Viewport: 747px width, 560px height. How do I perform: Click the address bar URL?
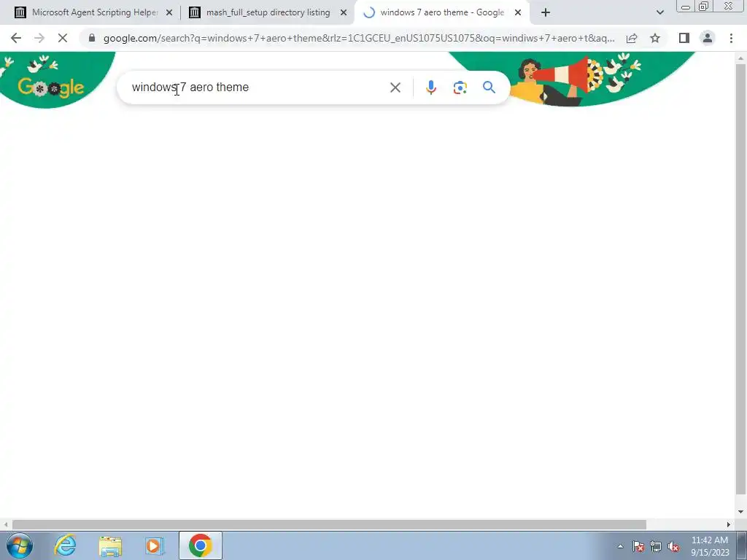359,38
